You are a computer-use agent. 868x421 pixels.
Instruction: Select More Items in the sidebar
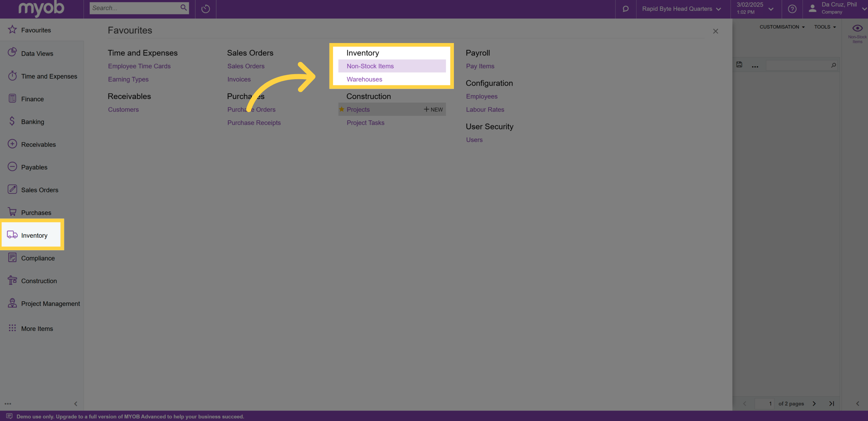pyautogui.click(x=37, y=329)
